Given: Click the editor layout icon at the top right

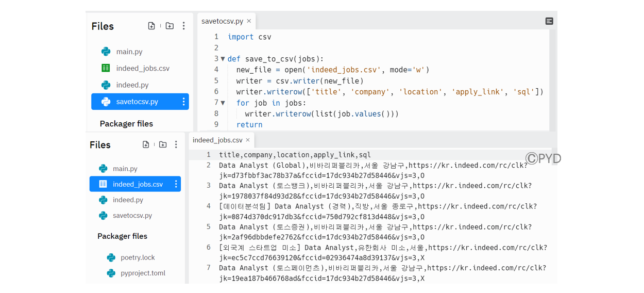Looking at the screenshot, I should (x=549, y=21).
